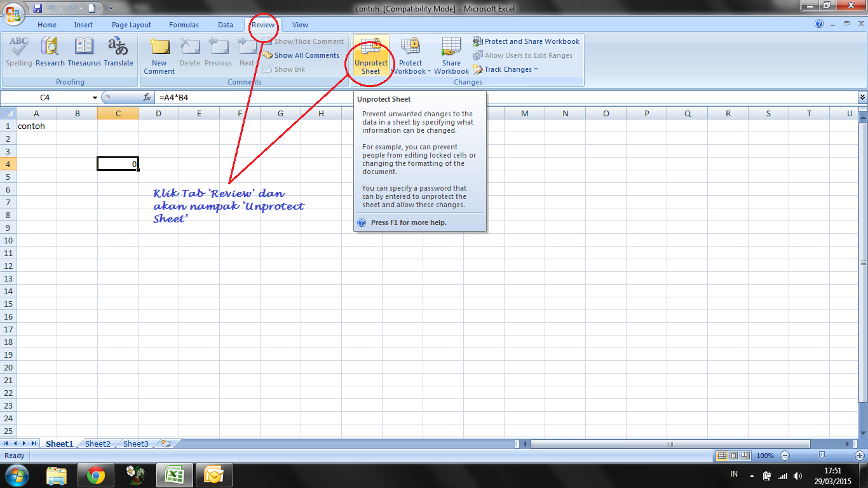Select cell C4 showing 0
This screenshot has width=868, height=488.
[x=118, y=164]
